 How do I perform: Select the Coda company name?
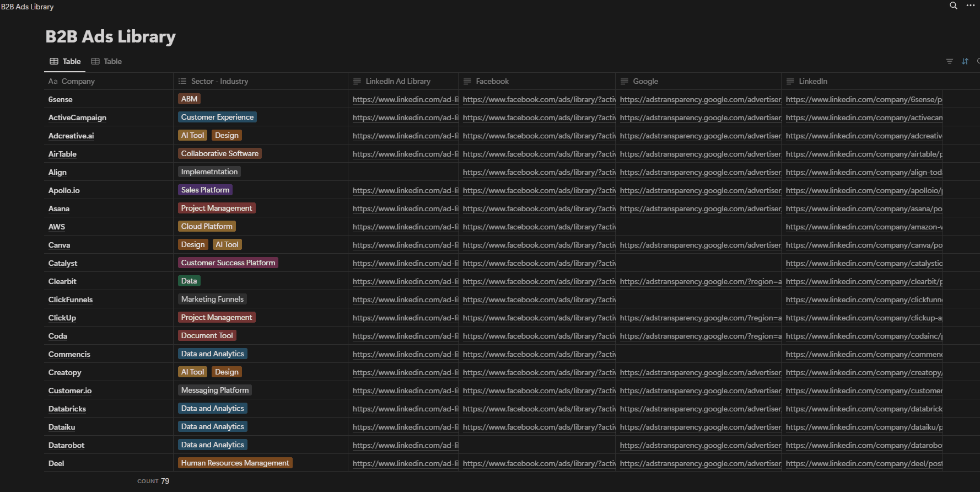(x=58, y=336)
